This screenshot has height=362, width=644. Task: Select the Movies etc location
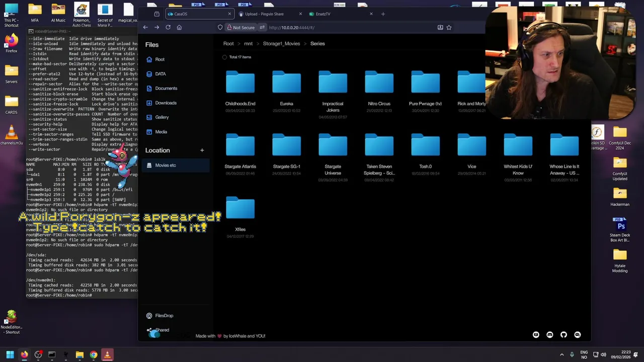[x=176, y=165]
